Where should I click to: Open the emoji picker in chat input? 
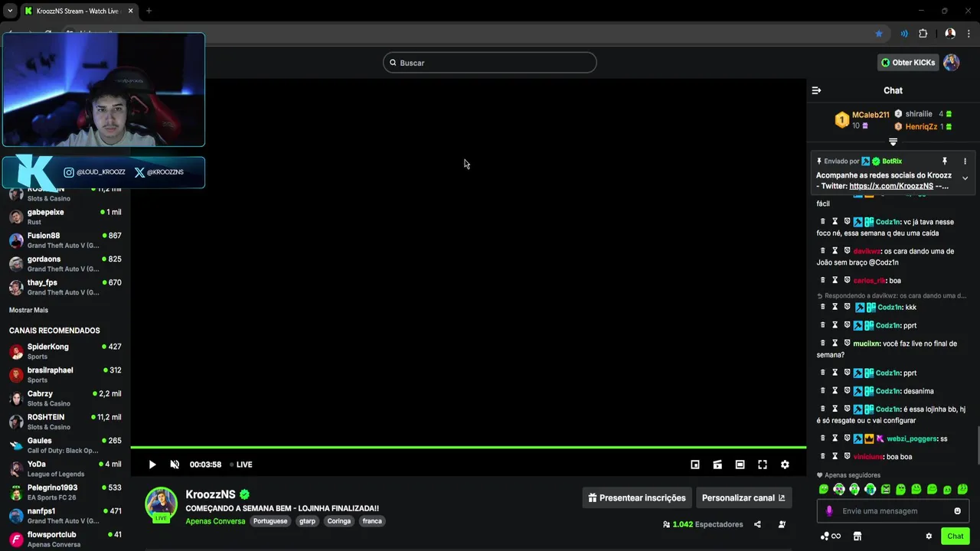[x=957, y=511]
